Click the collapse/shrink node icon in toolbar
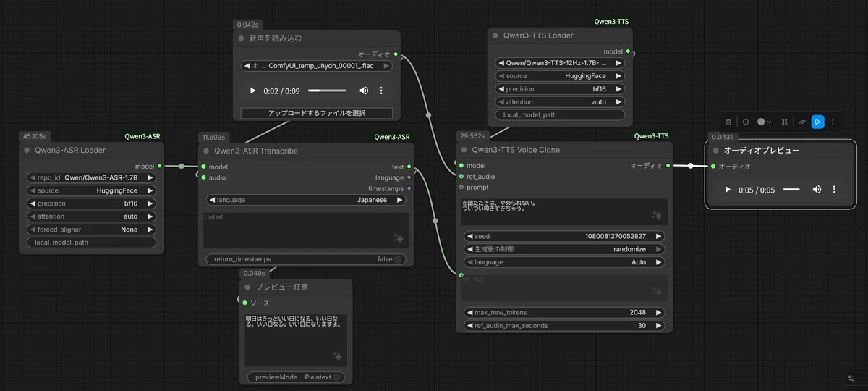 [784, 122]
